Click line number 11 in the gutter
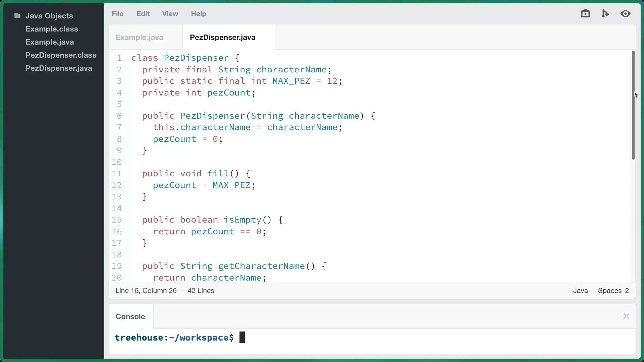The image size is (644, 362). coord(117,174)
